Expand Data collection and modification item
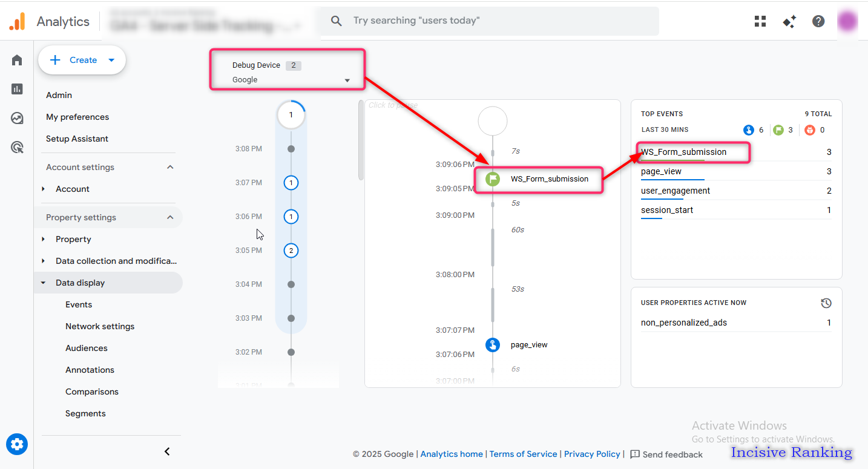This screenshot has height=469, width=868. click(44, 261)
